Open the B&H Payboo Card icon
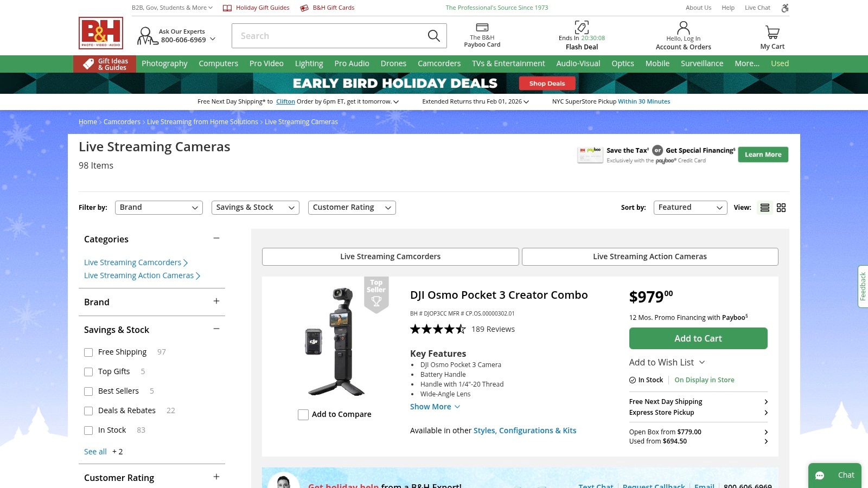 click(482, 28)
